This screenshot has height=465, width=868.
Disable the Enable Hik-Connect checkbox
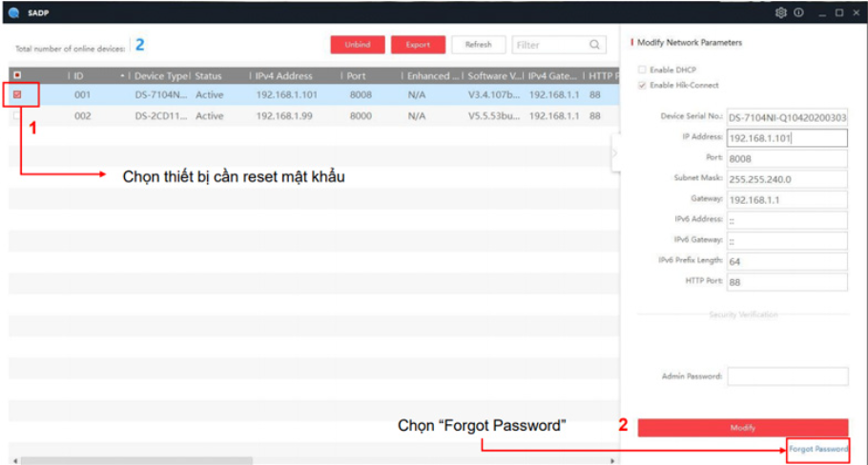point(642,86)
